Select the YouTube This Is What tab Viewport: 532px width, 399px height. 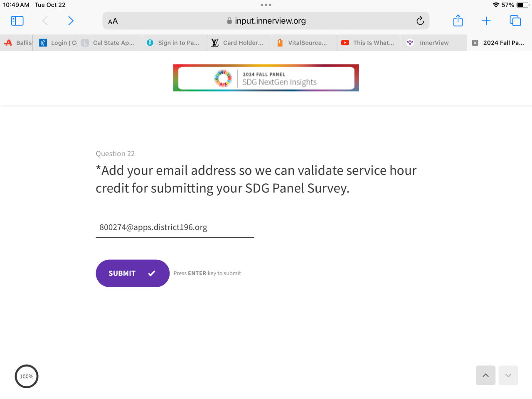(373, 43)
